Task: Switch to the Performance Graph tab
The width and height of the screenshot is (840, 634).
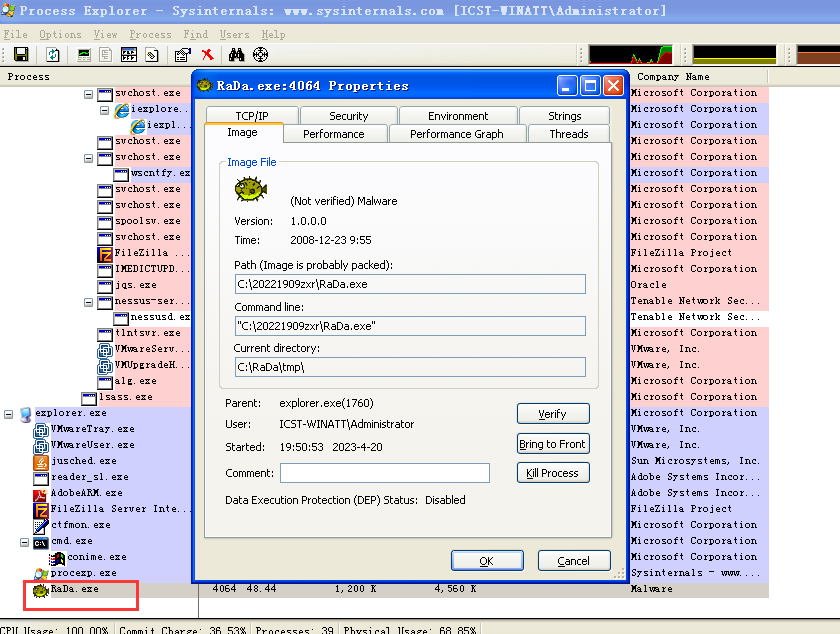Action: coord(457,134)
